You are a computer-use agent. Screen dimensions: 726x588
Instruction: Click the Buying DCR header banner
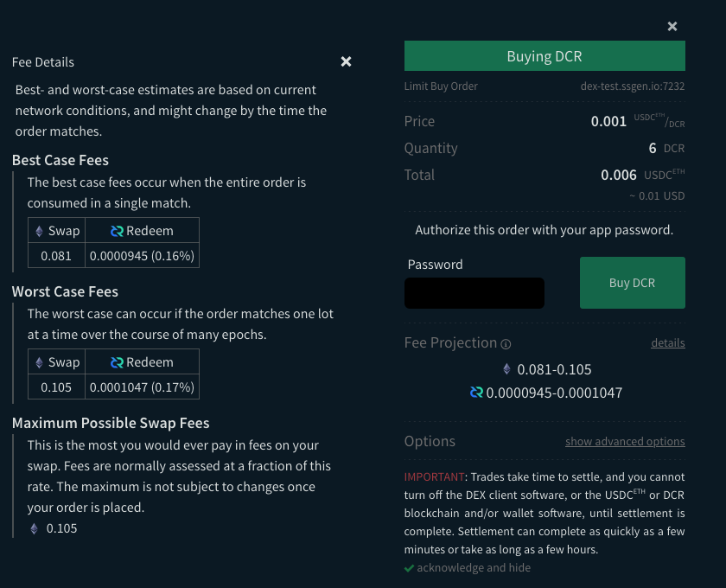pyautogui.click(x=544, y=56)
